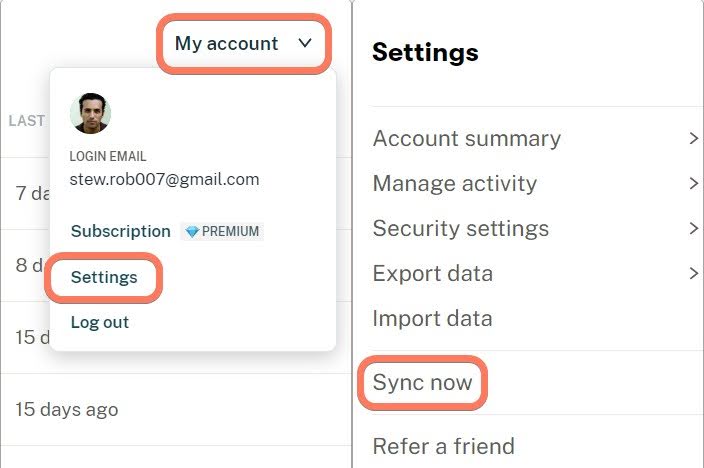Open the Account summary label
The height and width of the screenshot is (468, 704).
[466, 139]
